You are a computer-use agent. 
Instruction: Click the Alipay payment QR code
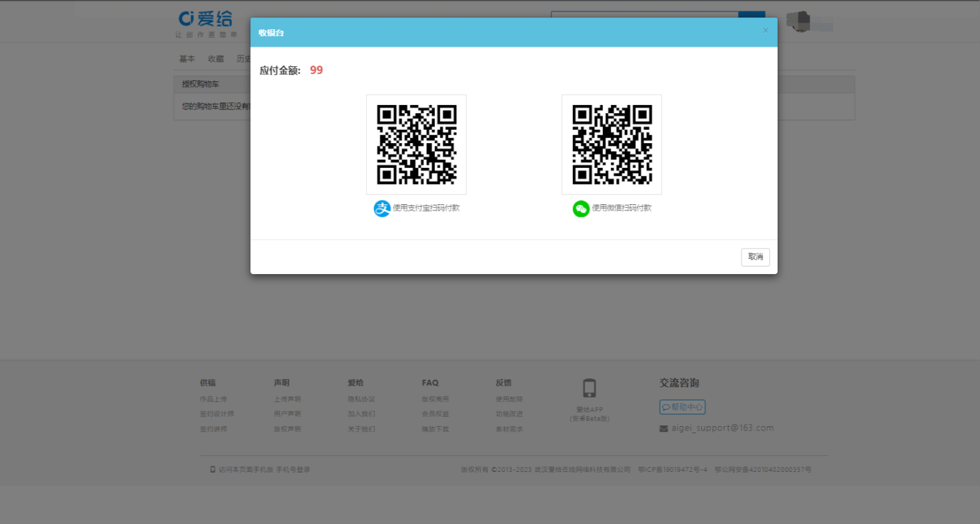(x=417, y=144)
